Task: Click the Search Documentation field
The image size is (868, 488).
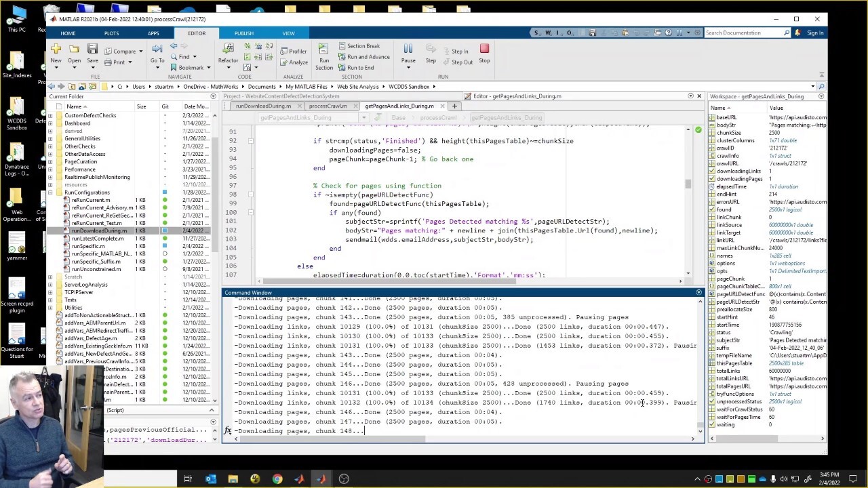Action: point(743,33)
